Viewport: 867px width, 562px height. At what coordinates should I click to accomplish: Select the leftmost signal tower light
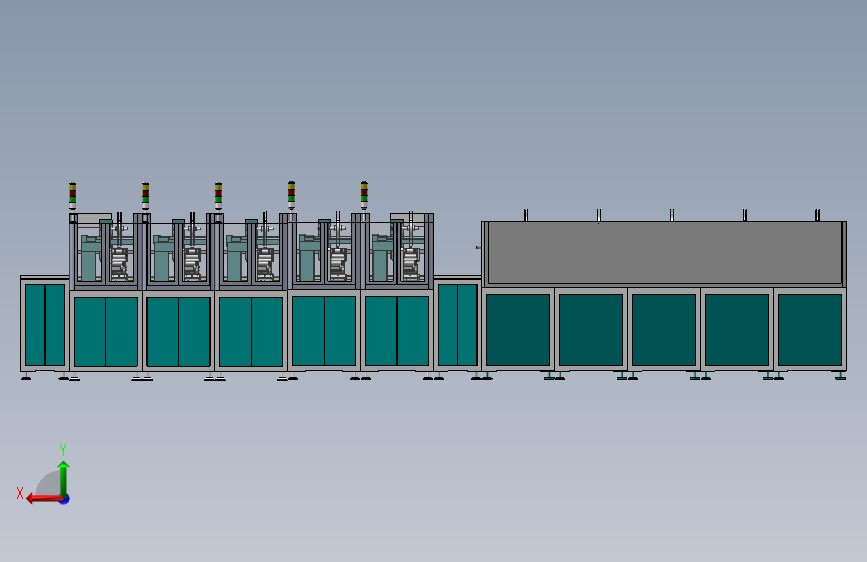pos(72,196)
